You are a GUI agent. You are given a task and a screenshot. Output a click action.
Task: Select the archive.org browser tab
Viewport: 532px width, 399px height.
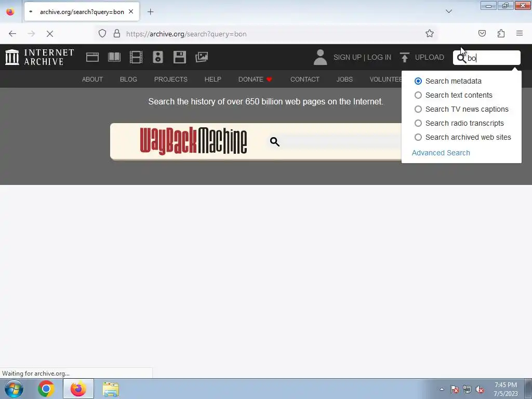click(x=82, y=11)
